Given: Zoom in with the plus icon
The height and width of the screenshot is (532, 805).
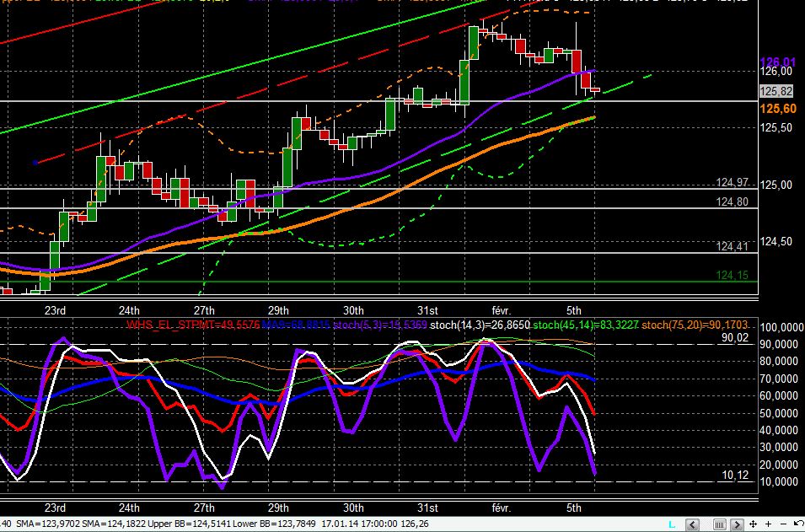Looking at the screenshot, I should coord(768,524).
